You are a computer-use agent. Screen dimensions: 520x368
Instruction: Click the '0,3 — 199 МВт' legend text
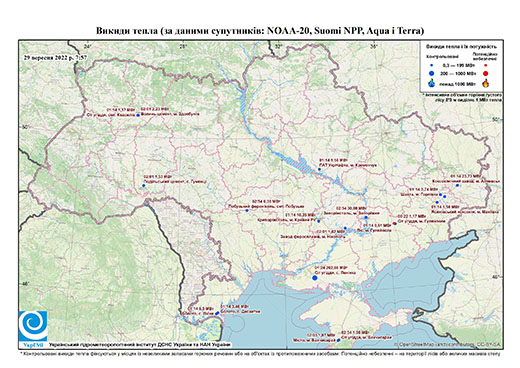coord(458,65)
